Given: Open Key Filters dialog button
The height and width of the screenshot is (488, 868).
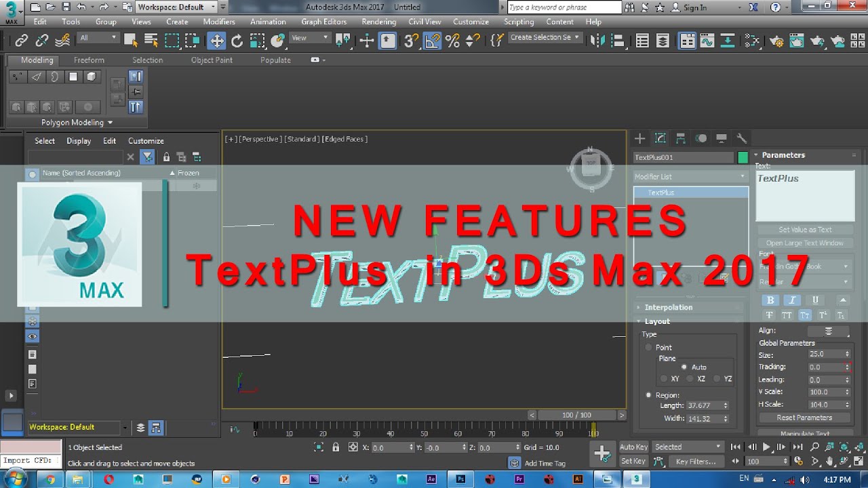Looking at the screenshot, I should point(696,461).
